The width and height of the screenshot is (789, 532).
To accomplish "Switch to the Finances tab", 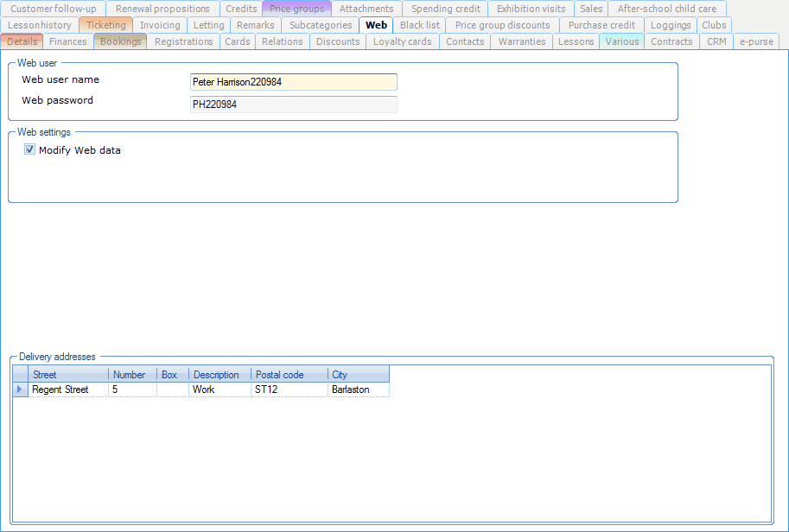I will click(68, 41).
